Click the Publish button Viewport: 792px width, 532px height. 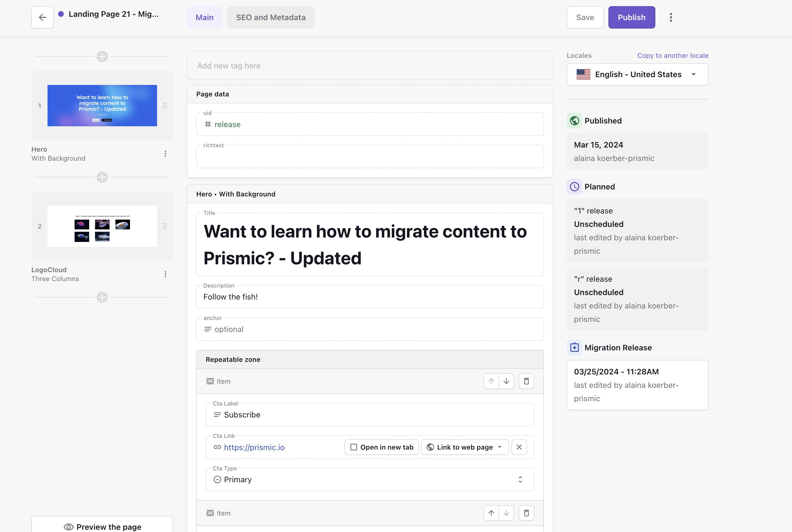pyautogui.click(x=631, y=17)
